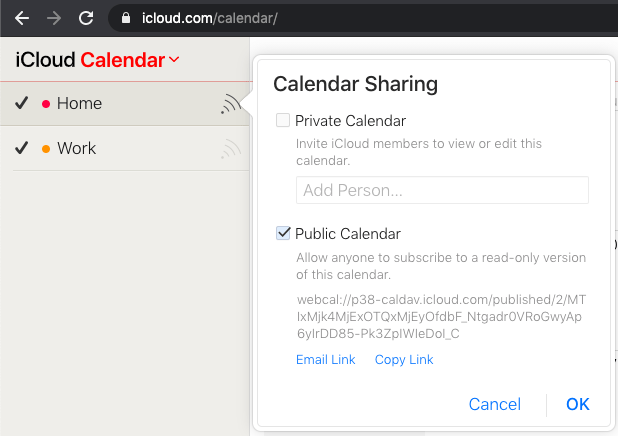Open the iCloud Calendar app switcher dropdown
Image resolution: width=618 pixels, height=436 pixels.
click(x=174, y=60)
